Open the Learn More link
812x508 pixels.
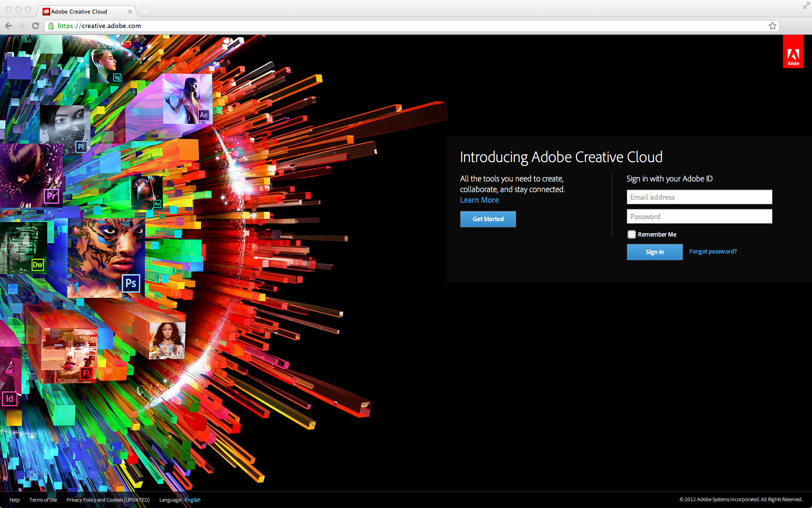click(479, 200)
